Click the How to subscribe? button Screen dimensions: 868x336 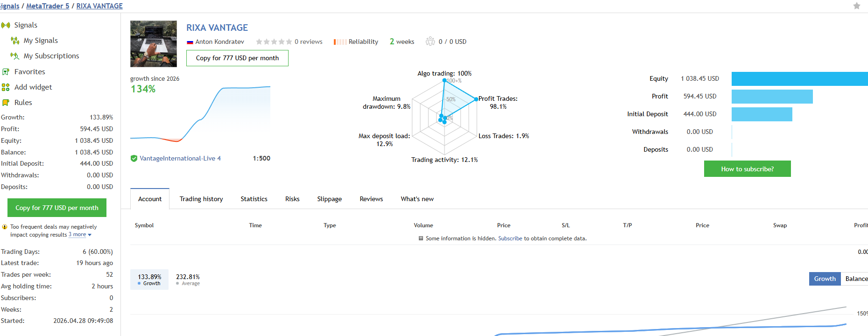coord(747,169)
